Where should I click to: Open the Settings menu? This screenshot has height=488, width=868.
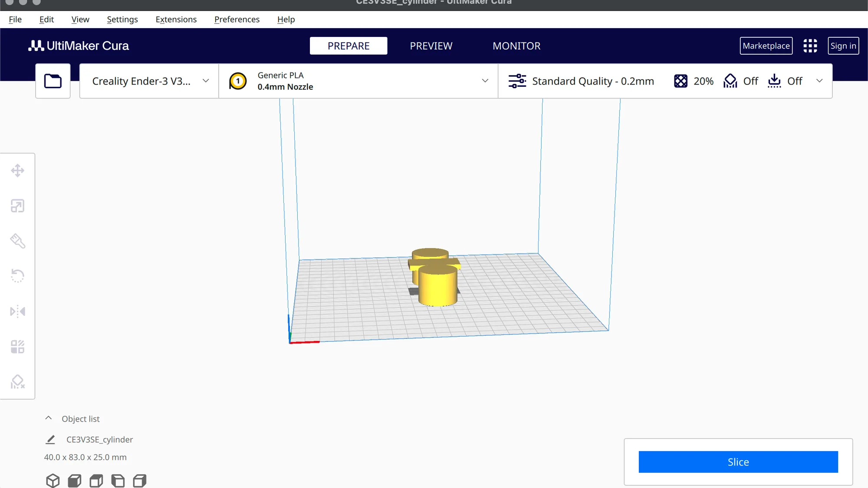[122, 20]
